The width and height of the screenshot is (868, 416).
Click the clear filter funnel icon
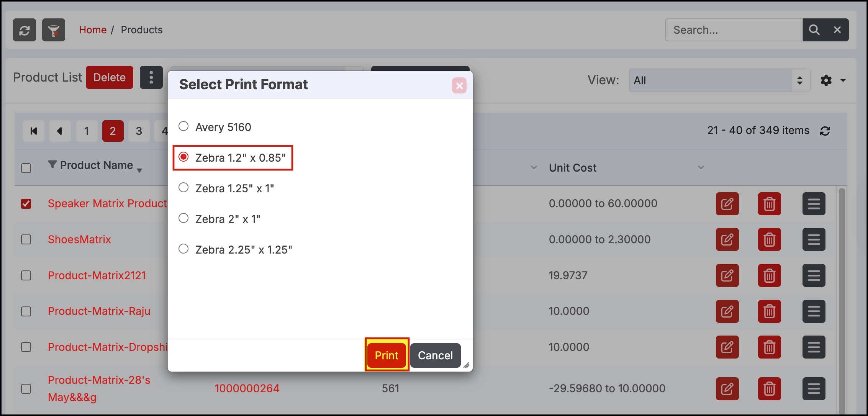point(54,30)
